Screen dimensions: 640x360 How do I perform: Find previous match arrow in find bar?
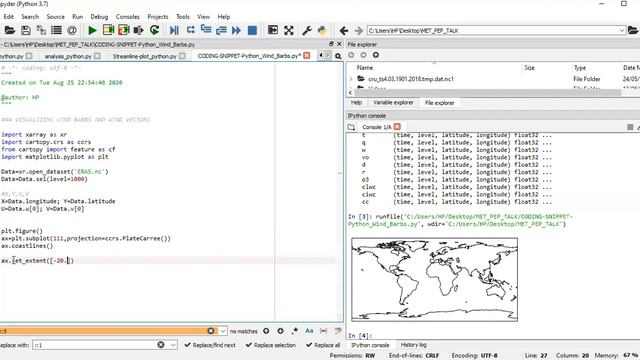266,331
